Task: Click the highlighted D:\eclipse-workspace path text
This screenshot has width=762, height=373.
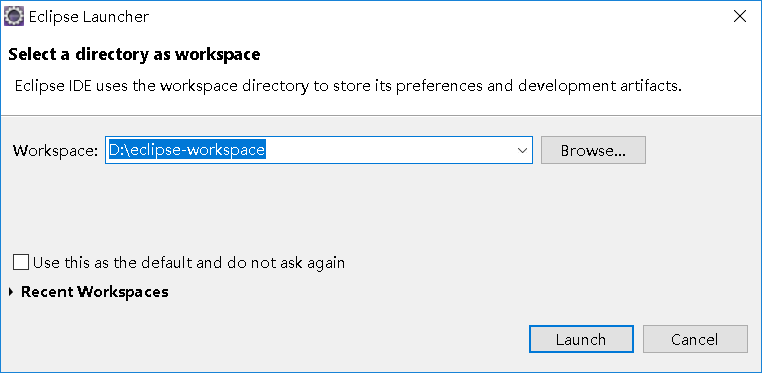Action: pos(187,150)
